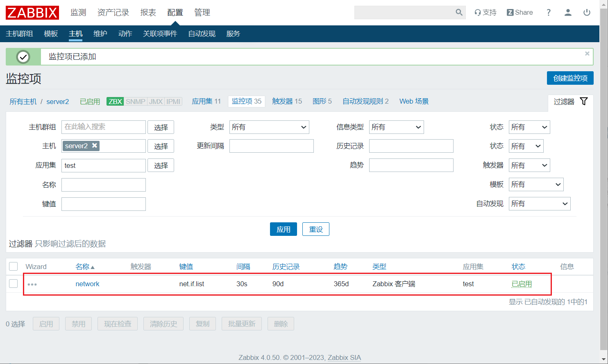Click the 创建监控项 button
Image resolution: width=608 pixels, height=364 pixels.
[570, 78]
